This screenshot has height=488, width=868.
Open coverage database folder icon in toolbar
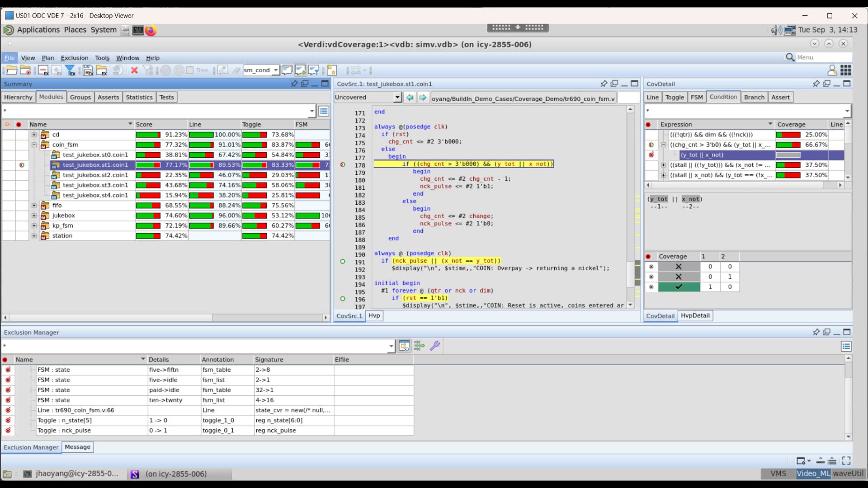coord(12,70)
